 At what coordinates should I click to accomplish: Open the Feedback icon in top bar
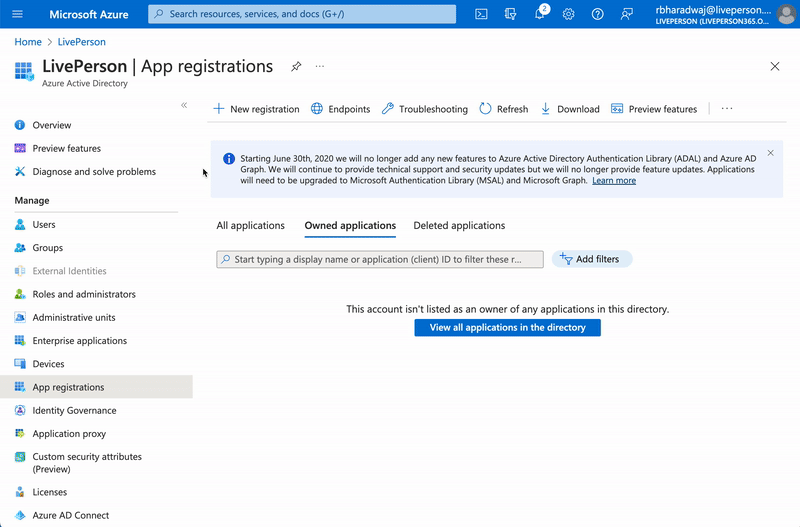coord(627,14)
